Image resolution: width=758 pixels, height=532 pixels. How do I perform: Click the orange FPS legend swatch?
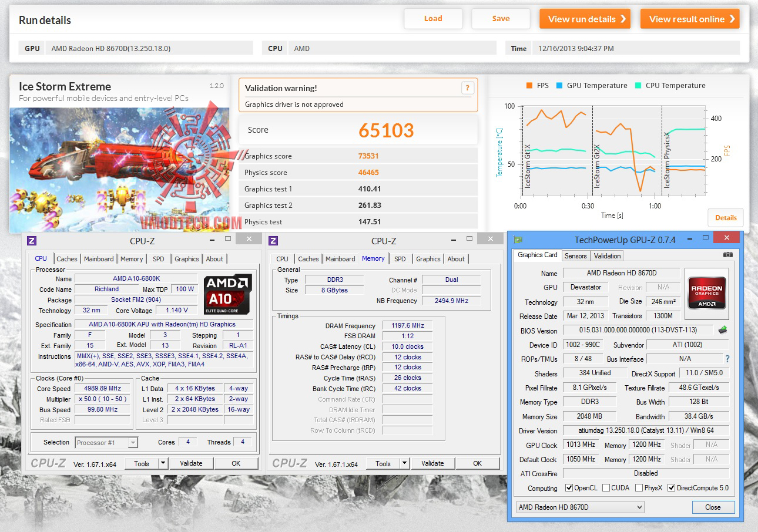click(x=529, y=86)
